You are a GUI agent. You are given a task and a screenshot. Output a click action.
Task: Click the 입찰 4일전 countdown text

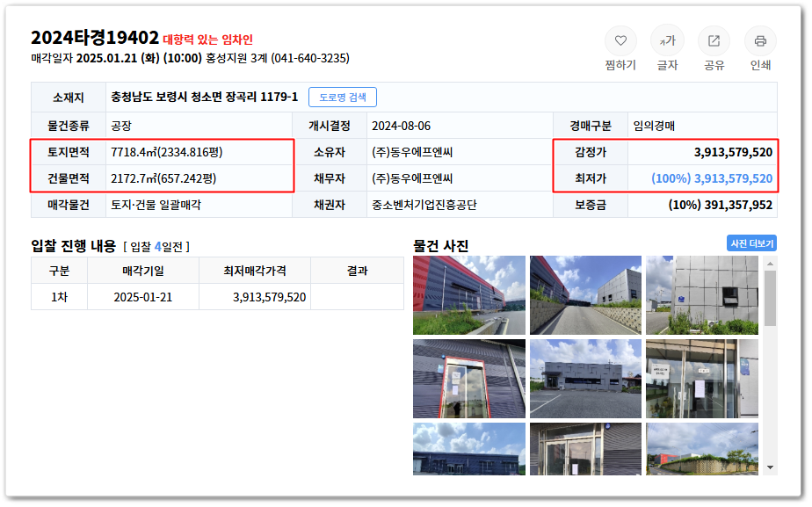(x=156, y=247)
